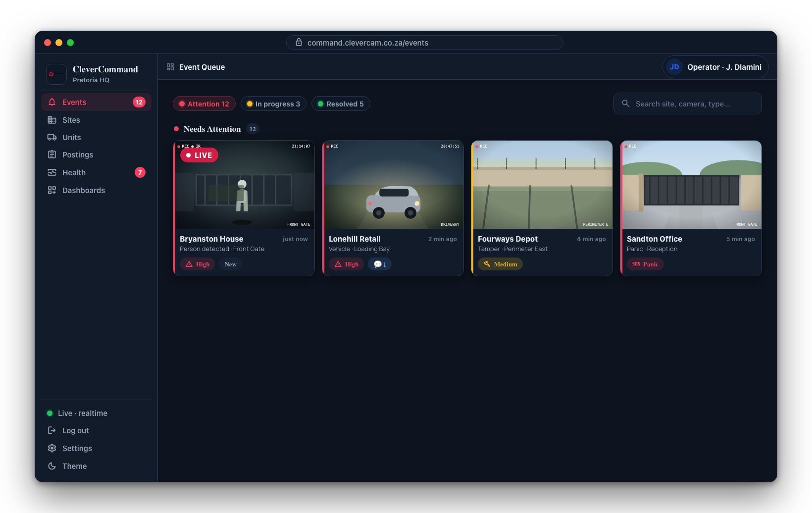Click the Event Queue title
The width and height of the screenshot is (812, 513).
(202, 67)
